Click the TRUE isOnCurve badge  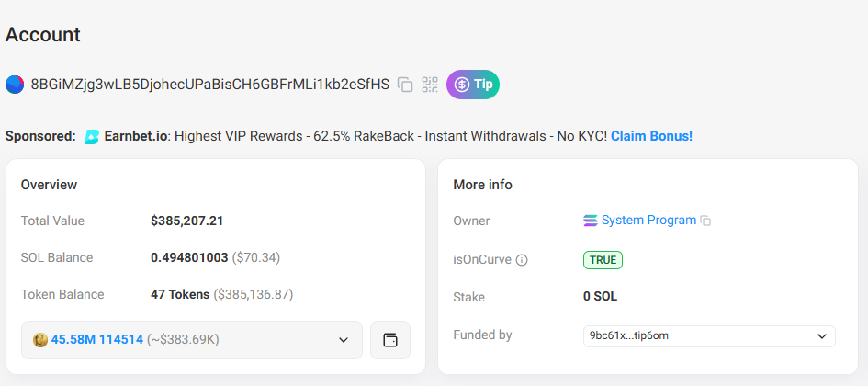[x=603, y=260]
